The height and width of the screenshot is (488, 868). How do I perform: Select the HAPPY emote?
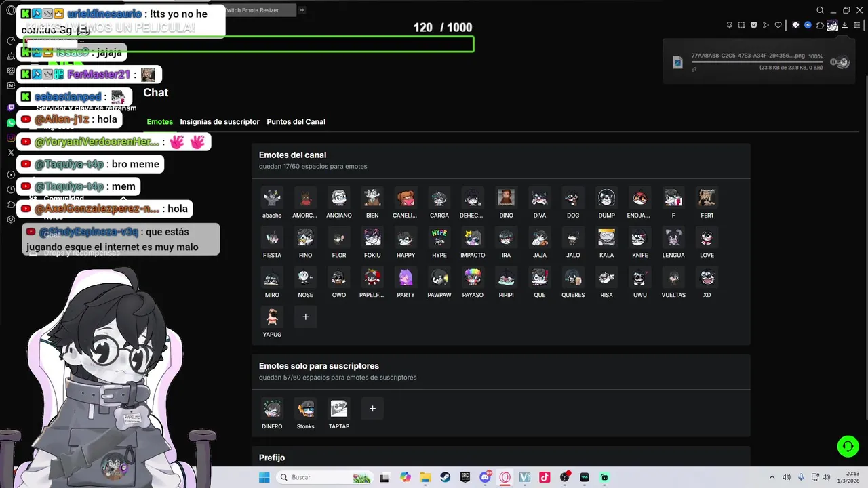pyautogui.click(x=406, y=238)
